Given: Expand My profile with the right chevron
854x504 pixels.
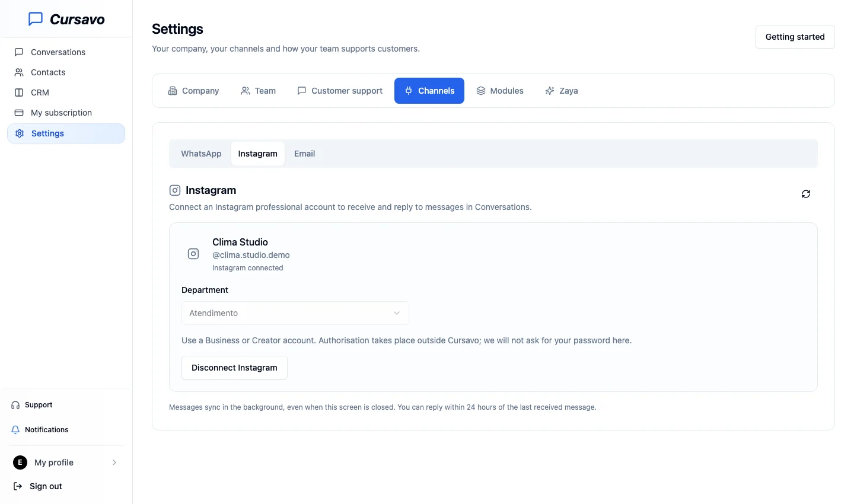Looking at the screenshot, I should click(114, 462).
